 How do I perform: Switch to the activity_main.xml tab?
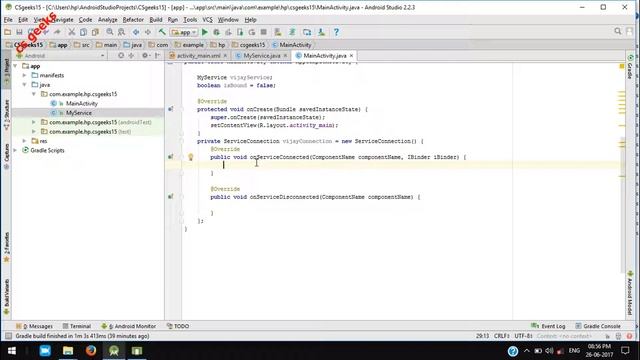click(198, 56)
